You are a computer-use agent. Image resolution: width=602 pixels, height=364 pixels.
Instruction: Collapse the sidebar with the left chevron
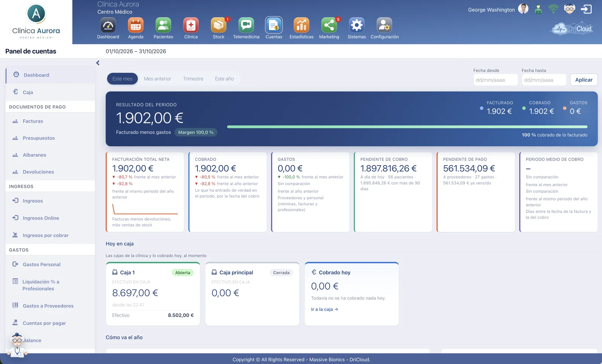tap(98, 63)
